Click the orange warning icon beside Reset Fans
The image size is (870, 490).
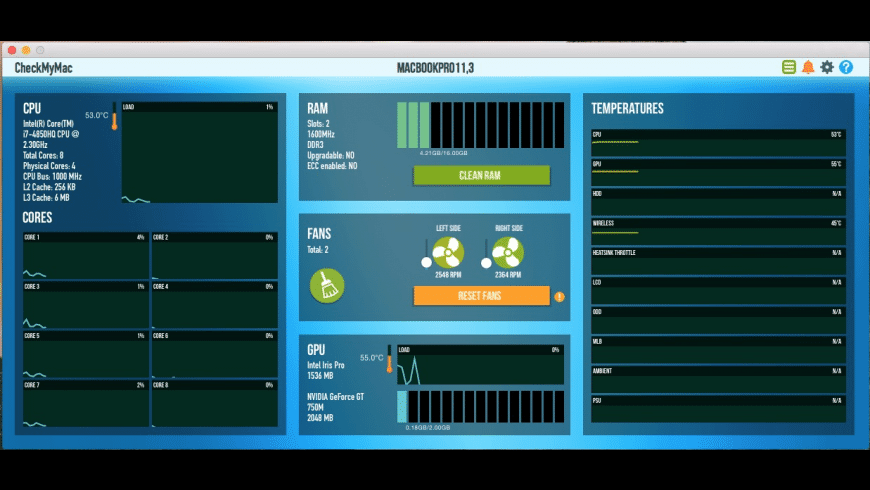[559, 297]
